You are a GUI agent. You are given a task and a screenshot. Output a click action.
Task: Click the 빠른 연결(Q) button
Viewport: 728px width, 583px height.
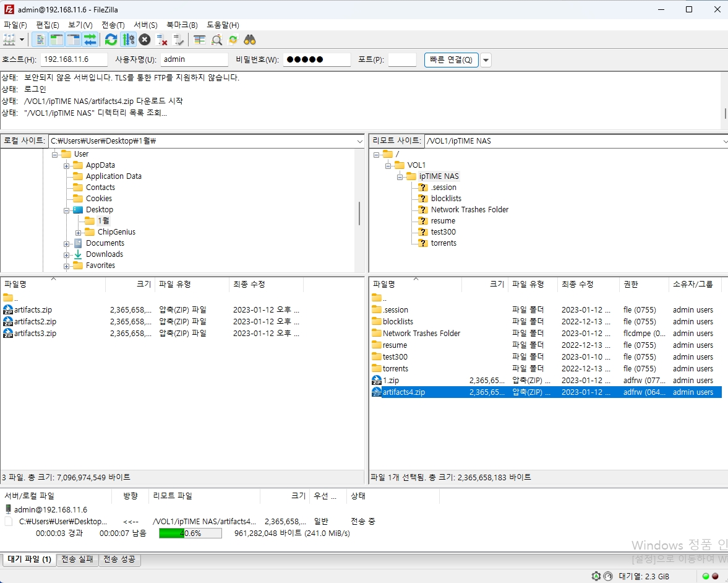452,60
